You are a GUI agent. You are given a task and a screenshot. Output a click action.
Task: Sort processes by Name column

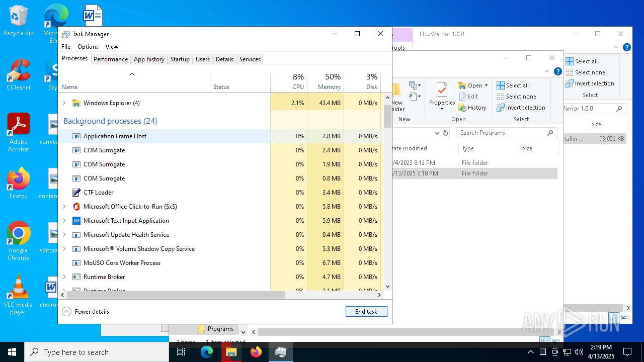(134, 82)
